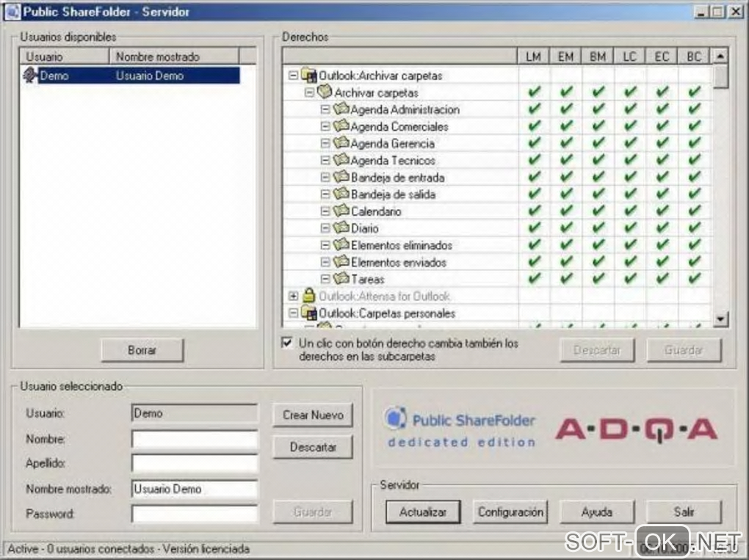Click the Calendario folder icon
Screen dimensions: 749x560
(x=341, y=211)
